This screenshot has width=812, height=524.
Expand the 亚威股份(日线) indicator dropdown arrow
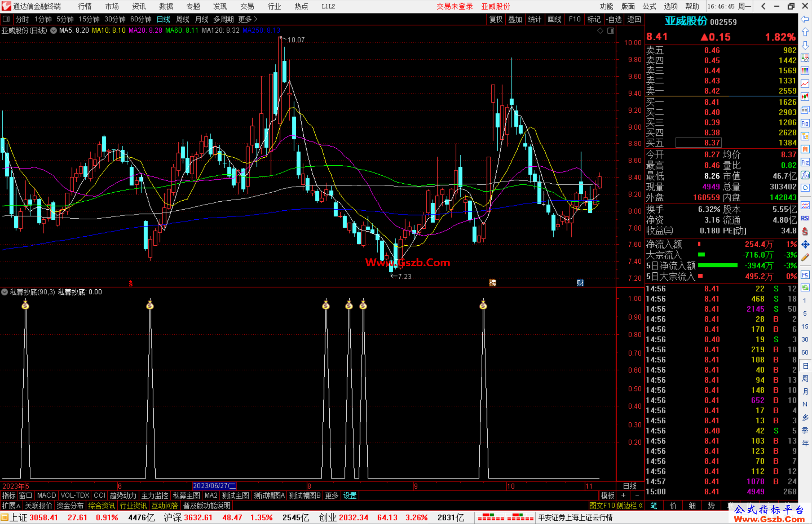pyautogui.click(x=54, y=30)
